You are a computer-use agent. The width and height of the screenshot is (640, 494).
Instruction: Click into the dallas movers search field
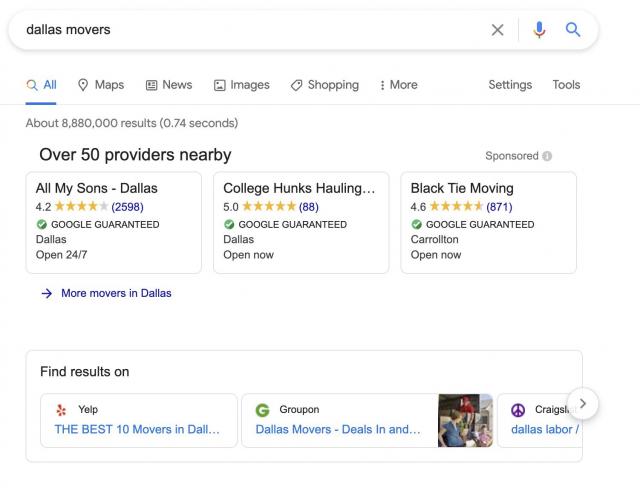click(253, 30)
